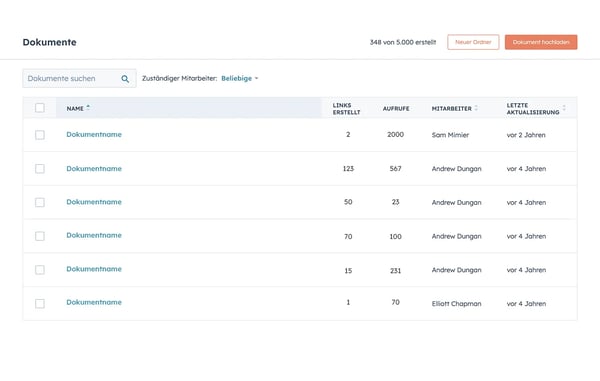Viewport: 600px width, 381px height.
Task: Toggle the select-all header checkbox
Action: click(40, 108)
